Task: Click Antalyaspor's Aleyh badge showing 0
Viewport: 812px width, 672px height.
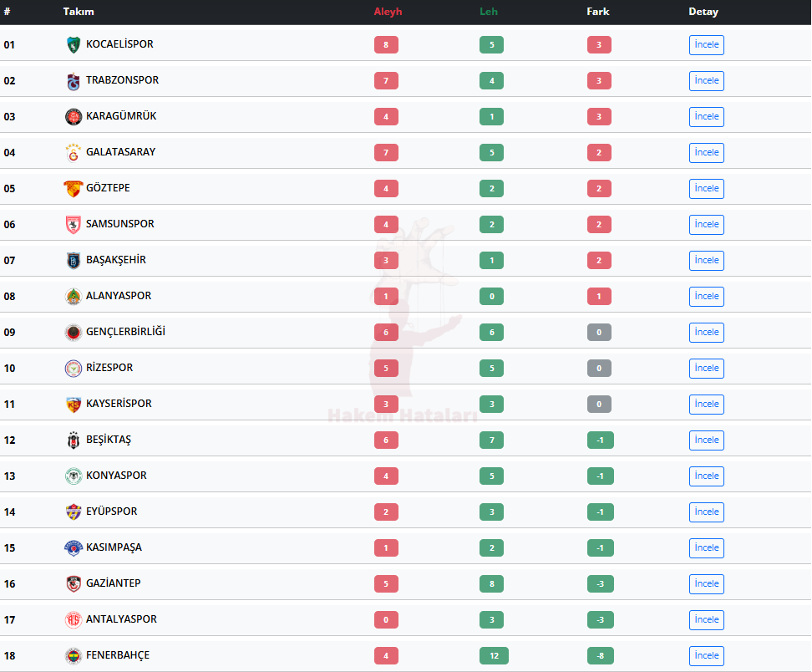Action: point(386,619)
